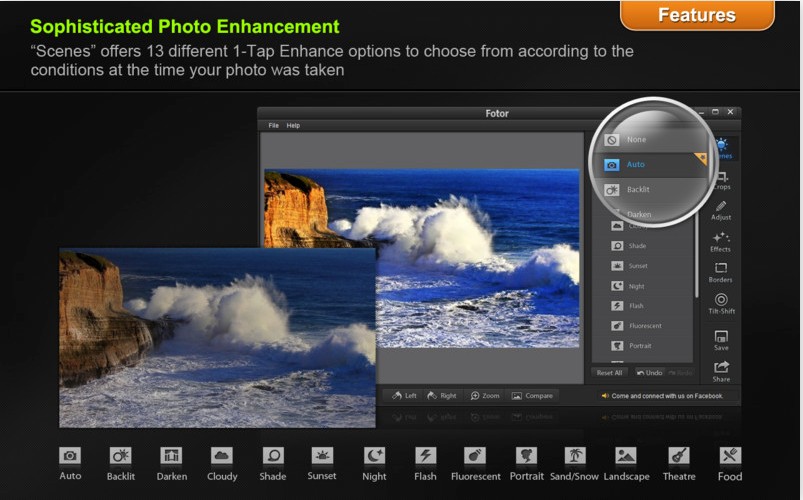
Task: Open the Tilt-Shift tool
Action: [721, 303]
